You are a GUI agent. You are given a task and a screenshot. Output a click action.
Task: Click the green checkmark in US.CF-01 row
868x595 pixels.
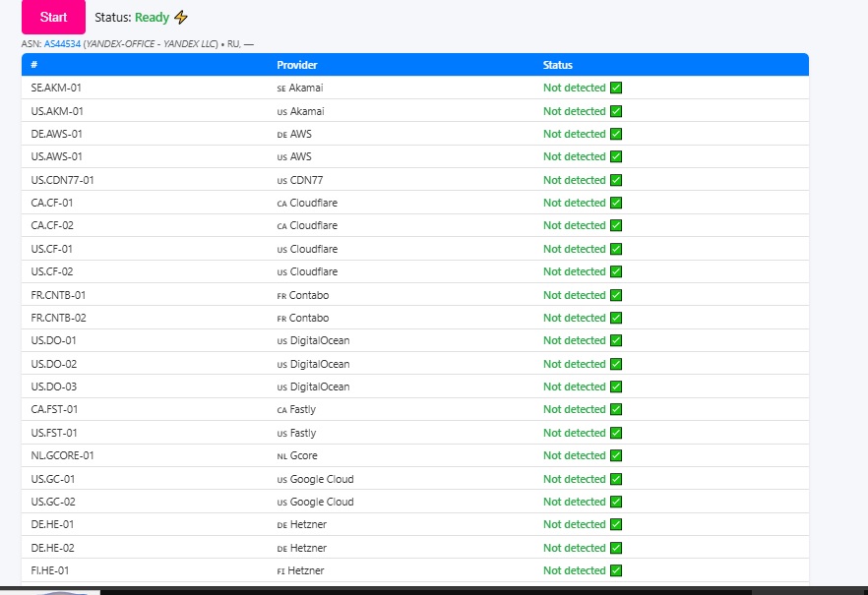(x=616, y=249)
